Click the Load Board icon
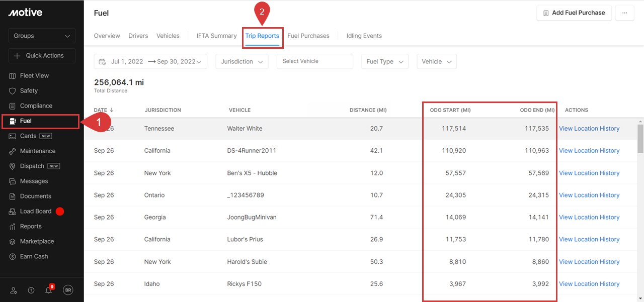Viewport: 644px width, 302px height. click(13, 212)
